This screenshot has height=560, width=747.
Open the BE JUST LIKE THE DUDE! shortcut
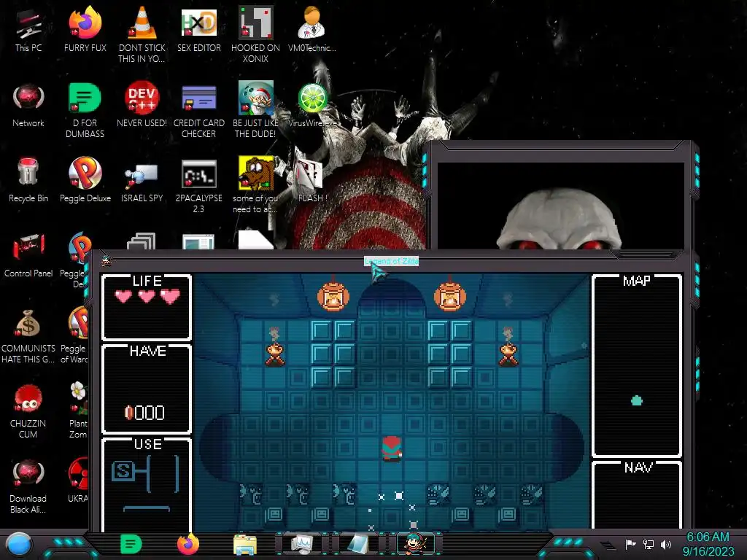pos(255,109)
